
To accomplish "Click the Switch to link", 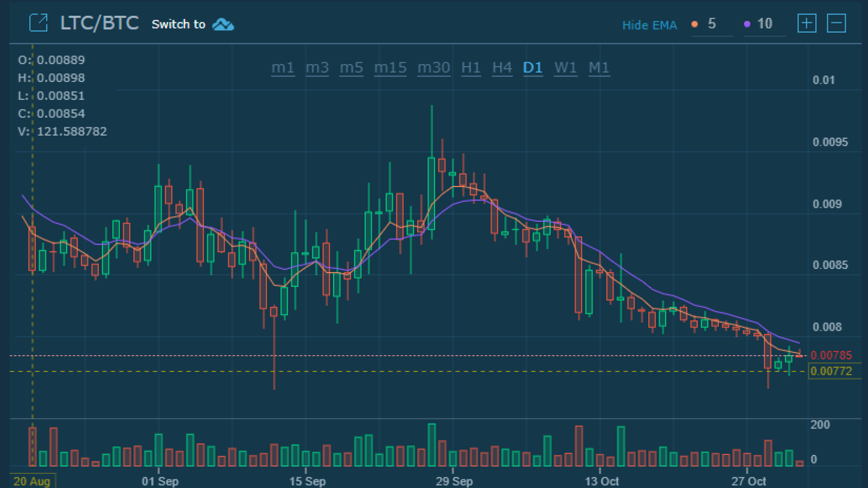I will [178, 24].
